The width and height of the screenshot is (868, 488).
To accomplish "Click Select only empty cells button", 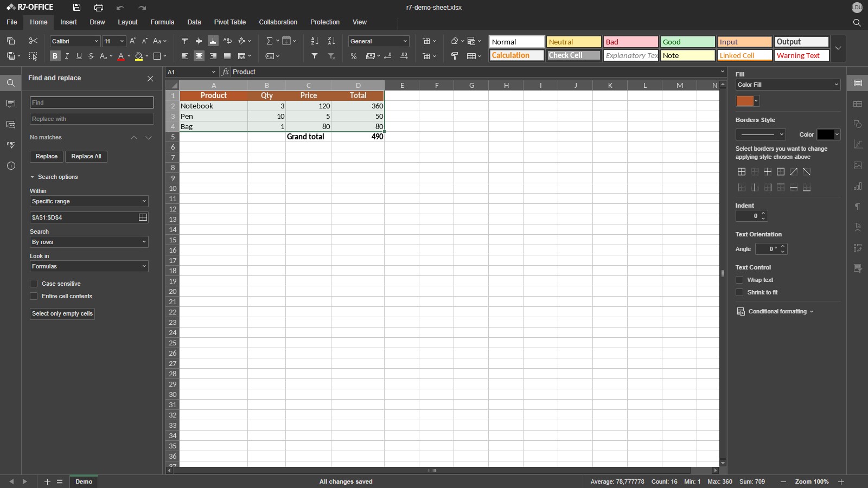I will (62, 313).
